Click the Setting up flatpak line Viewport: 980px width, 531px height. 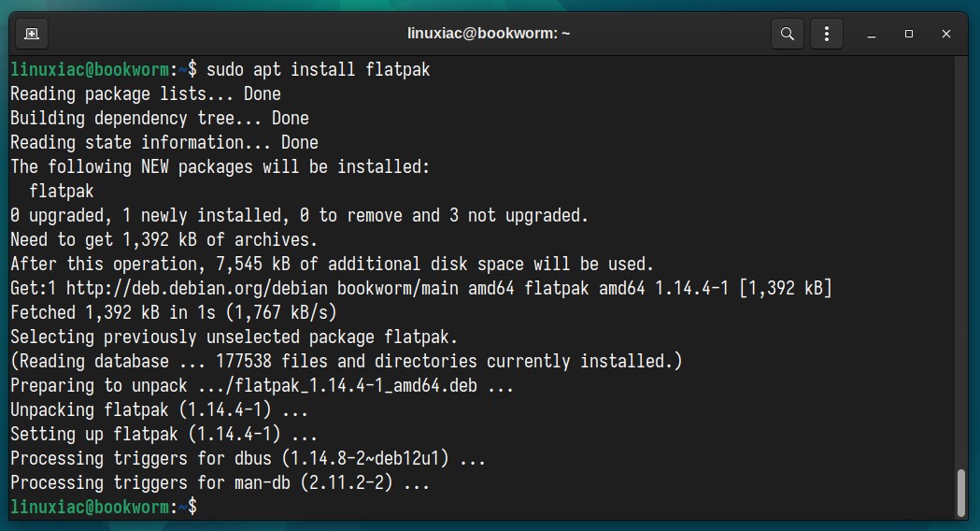pos(163,434)
